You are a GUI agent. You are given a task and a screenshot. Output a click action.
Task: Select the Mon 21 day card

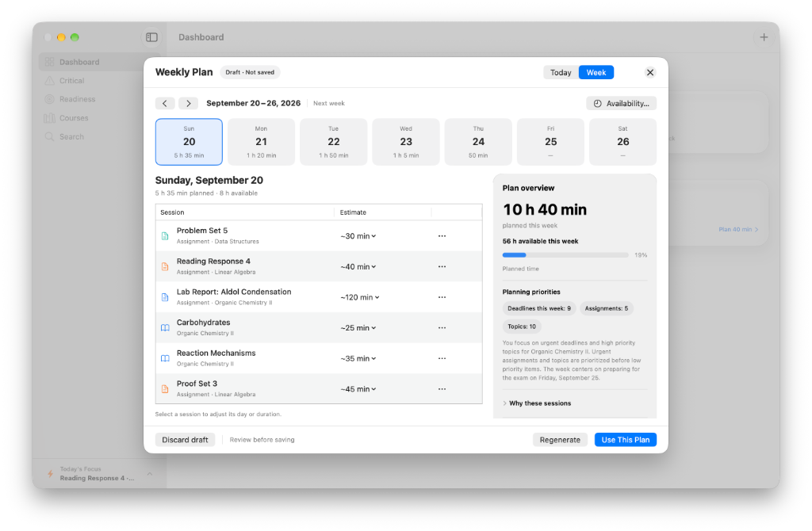(262, 142)
